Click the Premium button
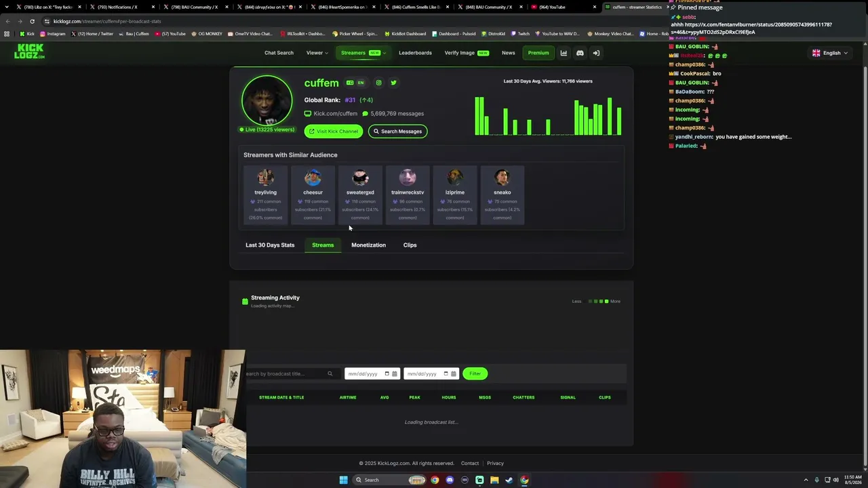 pos(538,53)
